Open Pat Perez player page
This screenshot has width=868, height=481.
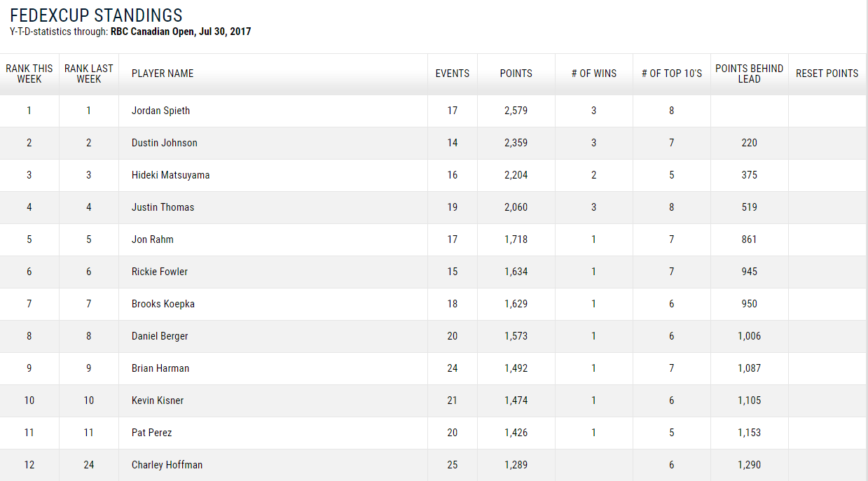(151, 433)
